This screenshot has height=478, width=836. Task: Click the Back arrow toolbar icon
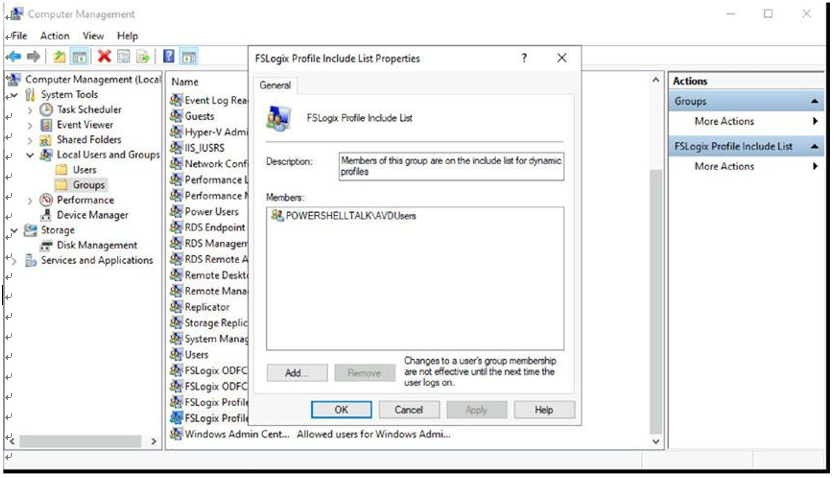[13, 56]
